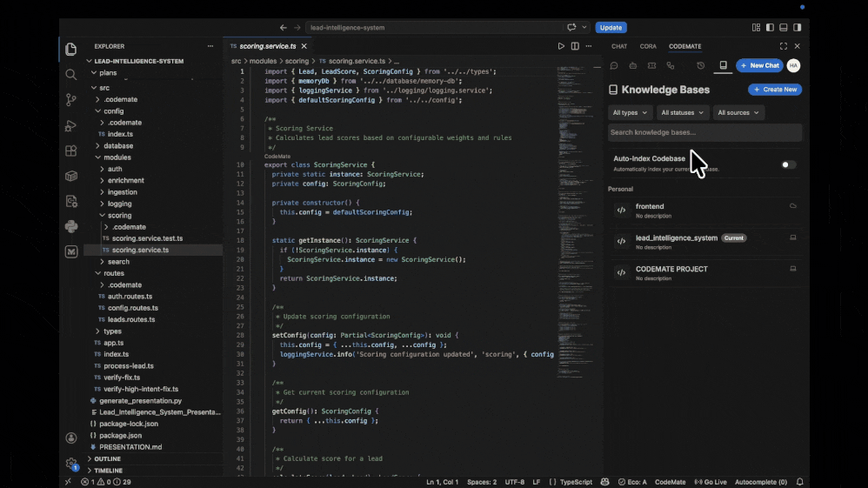Open the lead_intelligence_system knowledge base

coord(704,242)
